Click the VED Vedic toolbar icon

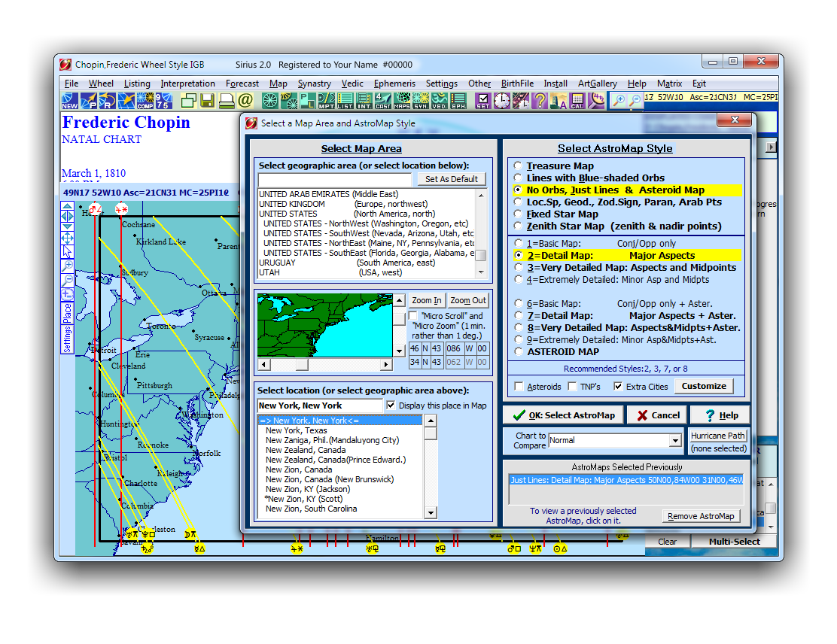pos(440,101)
